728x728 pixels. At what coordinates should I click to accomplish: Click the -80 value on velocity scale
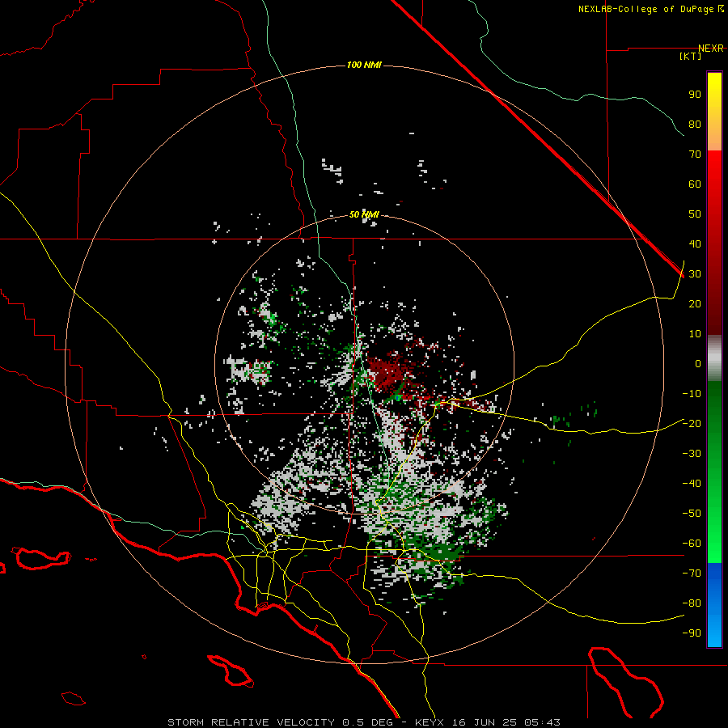[692, 603]
